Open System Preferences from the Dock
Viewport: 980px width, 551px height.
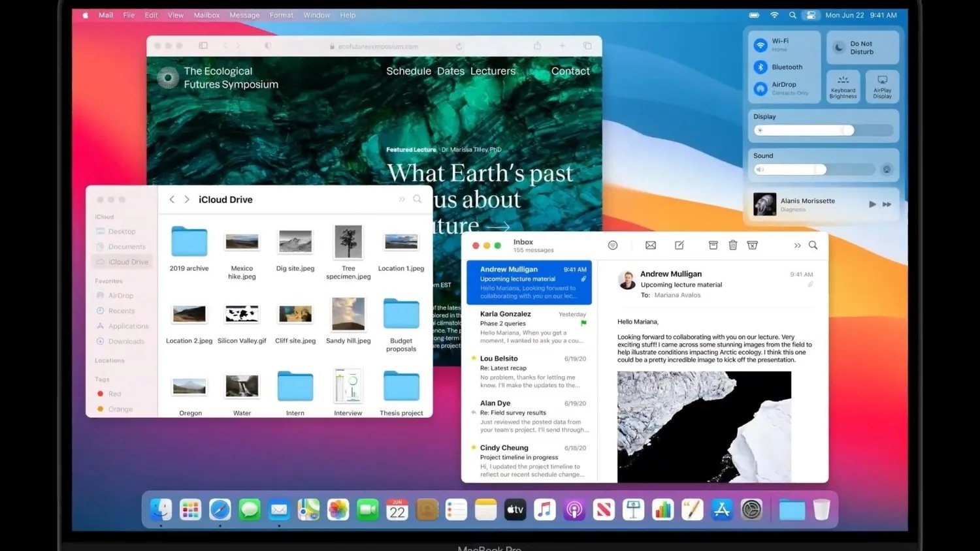coord(751,509)
